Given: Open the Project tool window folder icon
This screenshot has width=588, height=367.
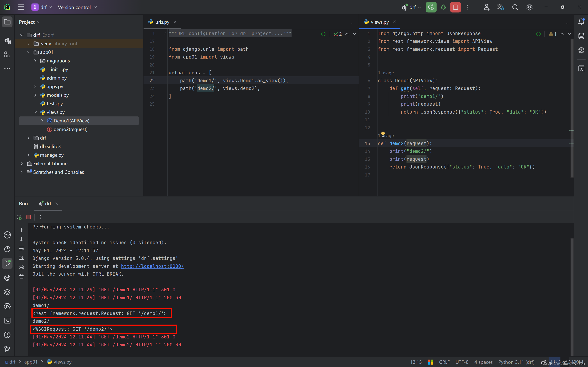Looking at the screenshot, I should click(x=7, y=22).
